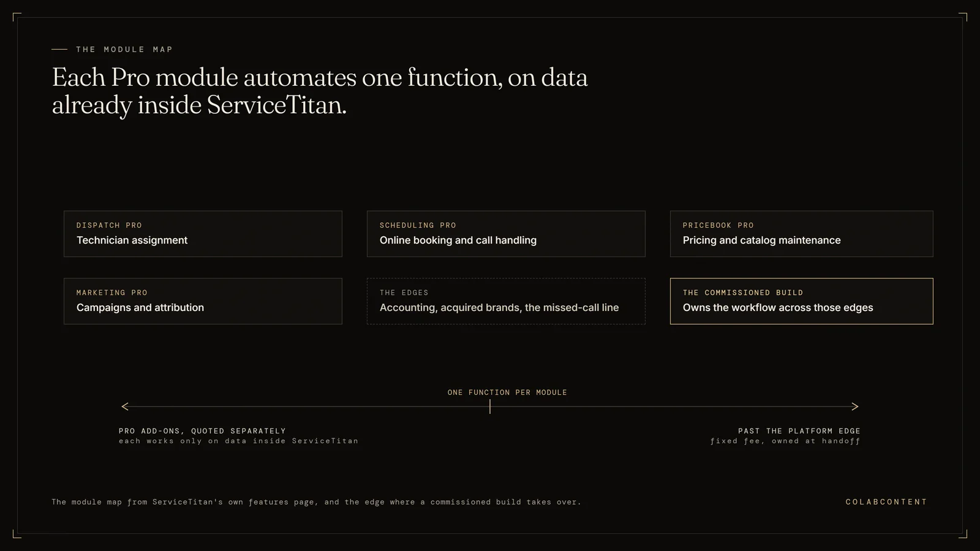Click 'PAST THE PLATFORM EDGE' label
Image resolution: width=980 pixels, height=551 pixels.
click(x=799, y=431)
